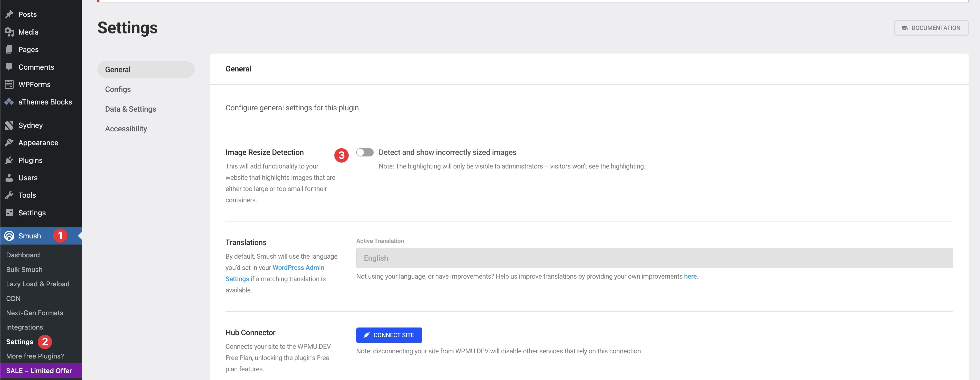
Task: Click the Pages icon in sidebar
Action: click(x=9, y=49)
